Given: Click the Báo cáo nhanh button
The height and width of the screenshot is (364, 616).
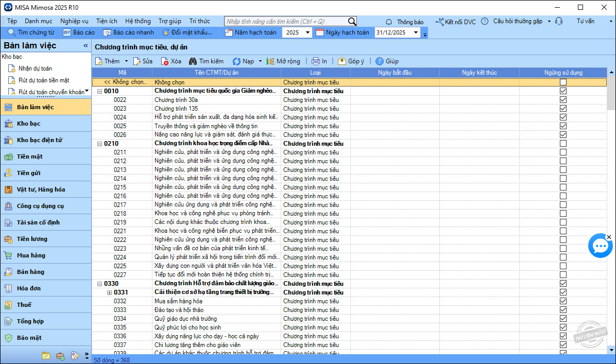Looking at the screenshot, I should 129,32.
